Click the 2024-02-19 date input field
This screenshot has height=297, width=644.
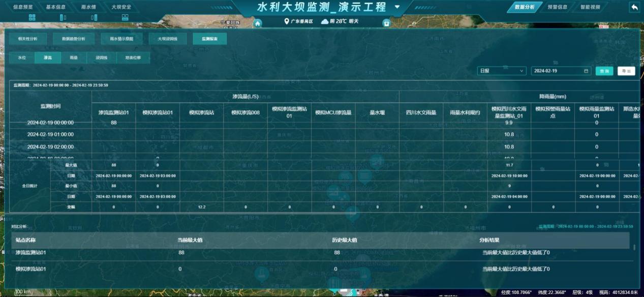click(557, 71)
